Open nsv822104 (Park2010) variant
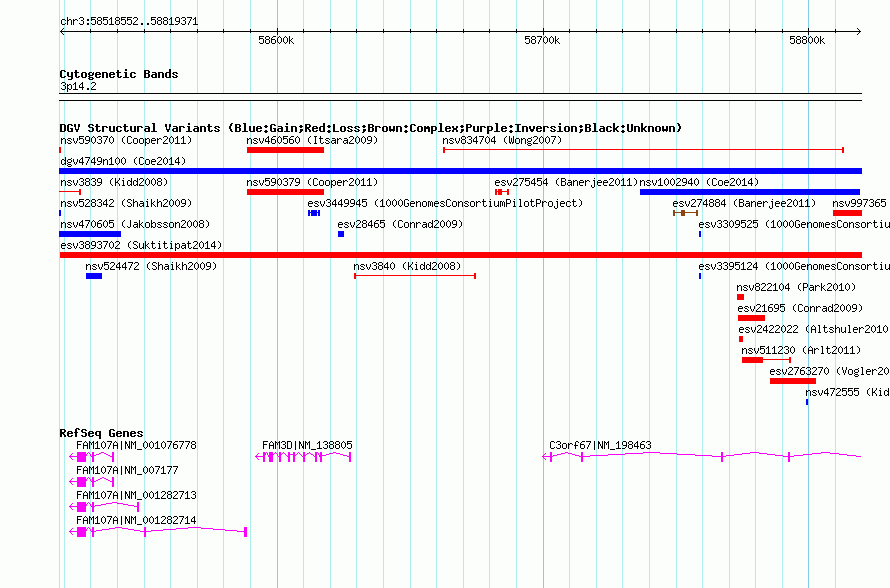This screenshot has height=588, width=890. (796, 287)
